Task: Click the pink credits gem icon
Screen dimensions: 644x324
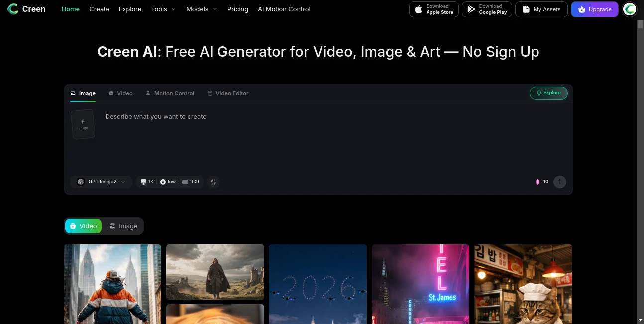Action: (537, 182)
